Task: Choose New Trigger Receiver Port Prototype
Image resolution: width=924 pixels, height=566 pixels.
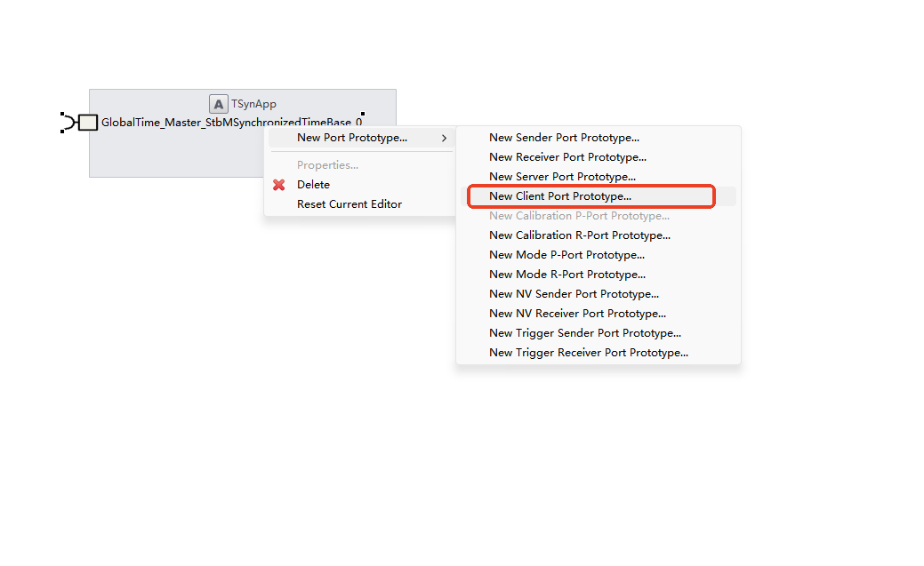Action: coord(588,353)
